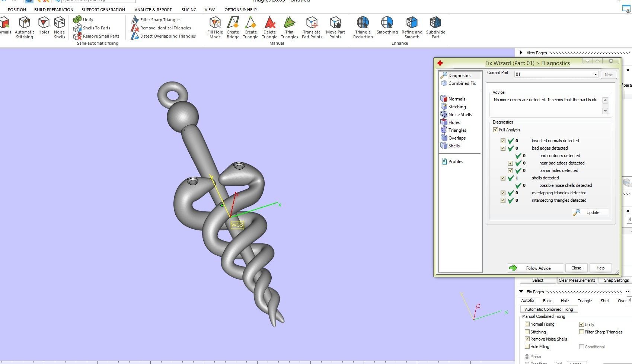The width and height of the screenshot is (632, 364).
Task: Open the SLICING ribbon tab
Action: pyautogui.click(x=189, y=10)
